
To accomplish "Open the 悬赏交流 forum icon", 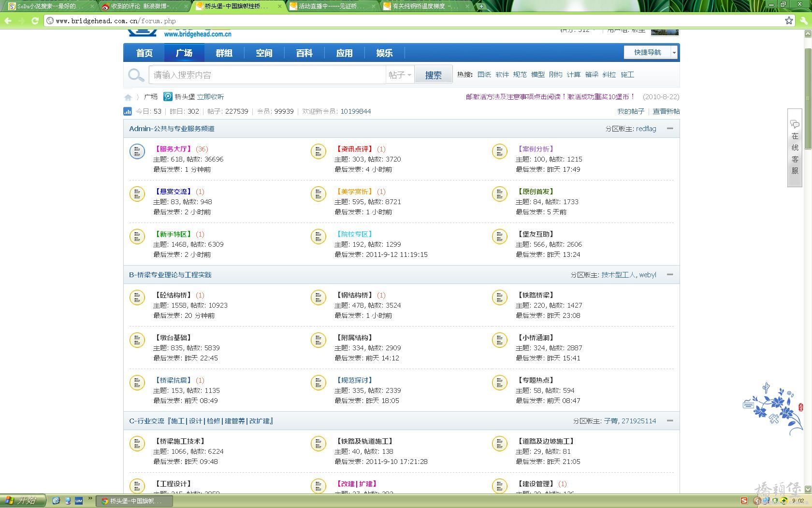I will coord(137,194).
